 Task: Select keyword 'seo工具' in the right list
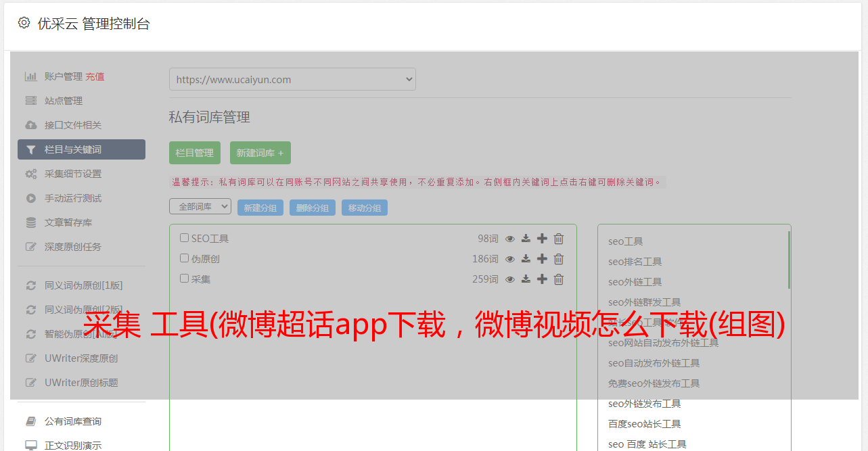pos(626,241)
